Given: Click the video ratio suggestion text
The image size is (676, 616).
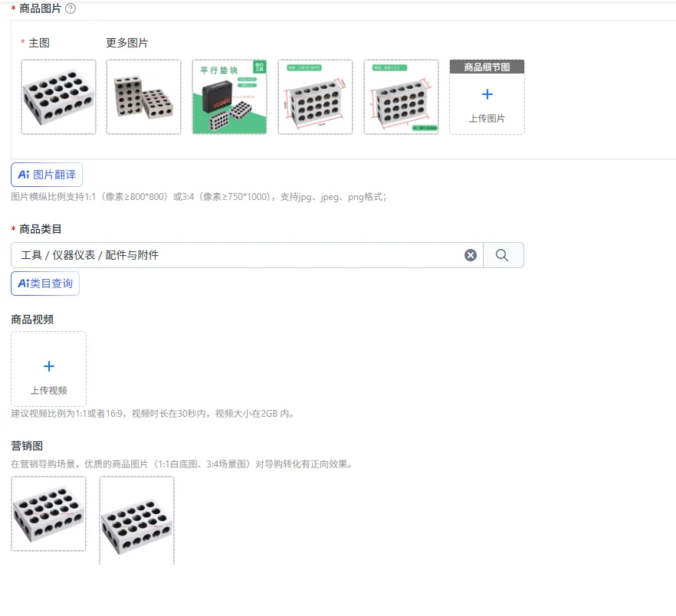Looking at the screenshot, I should coord(153,414).
